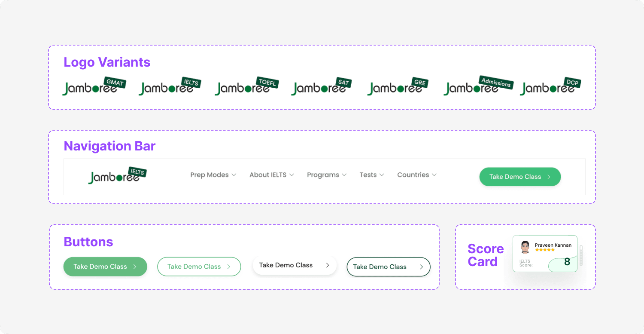
Task: Open the Programs menu
Action: pyautogui.click(x=327, y=175)
